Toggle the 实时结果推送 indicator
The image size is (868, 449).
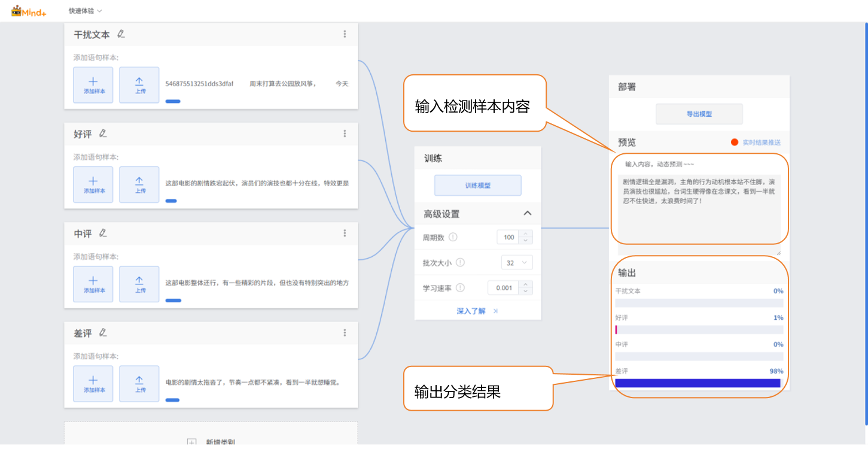[735, 142]
